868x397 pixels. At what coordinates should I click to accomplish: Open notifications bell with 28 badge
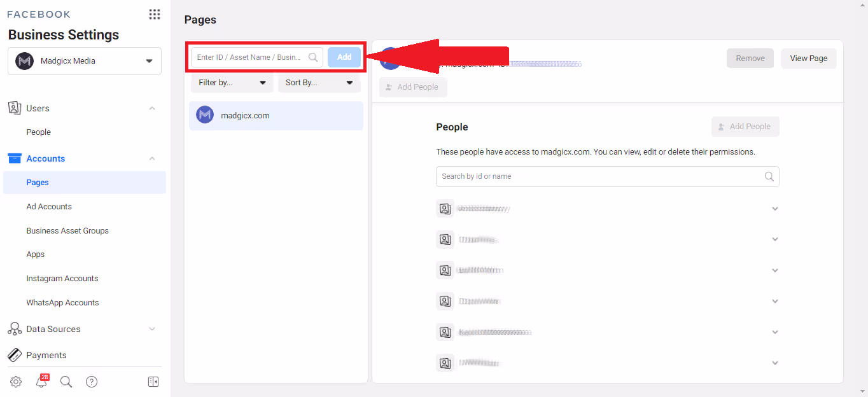click(x=42, y=381)
